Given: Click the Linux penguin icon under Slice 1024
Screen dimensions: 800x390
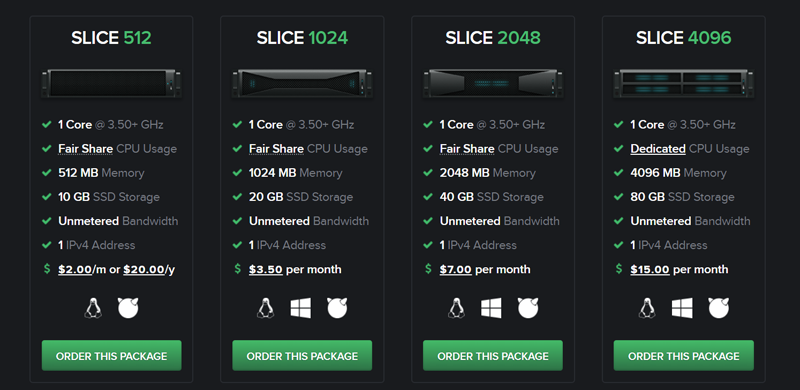Looking at the screenshot, I should click(265, 308).
